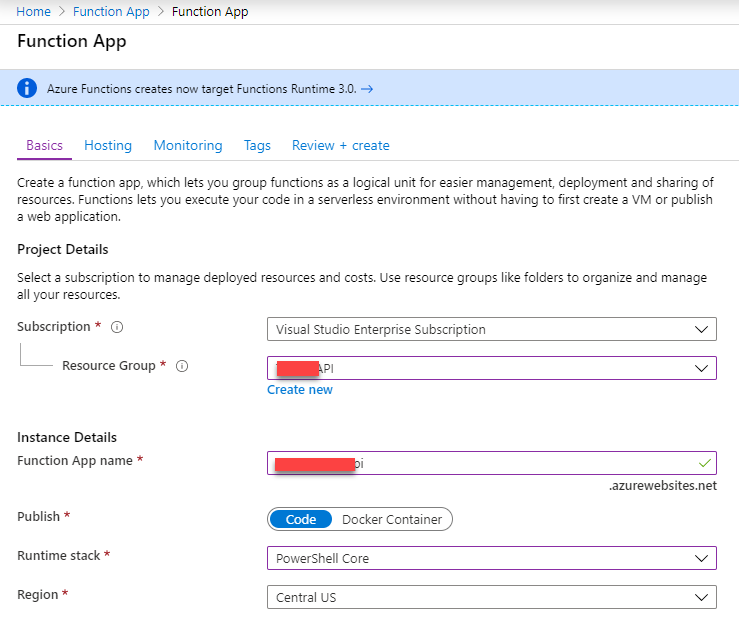Expand the Resource Group dropdown
This screenshot has width=739, height=641.
(491, 368)
